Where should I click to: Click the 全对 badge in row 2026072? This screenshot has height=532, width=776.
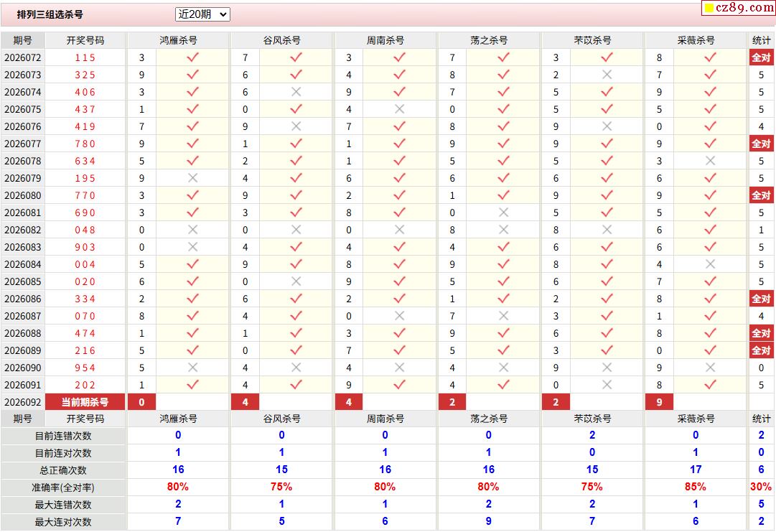coord(761,57)
